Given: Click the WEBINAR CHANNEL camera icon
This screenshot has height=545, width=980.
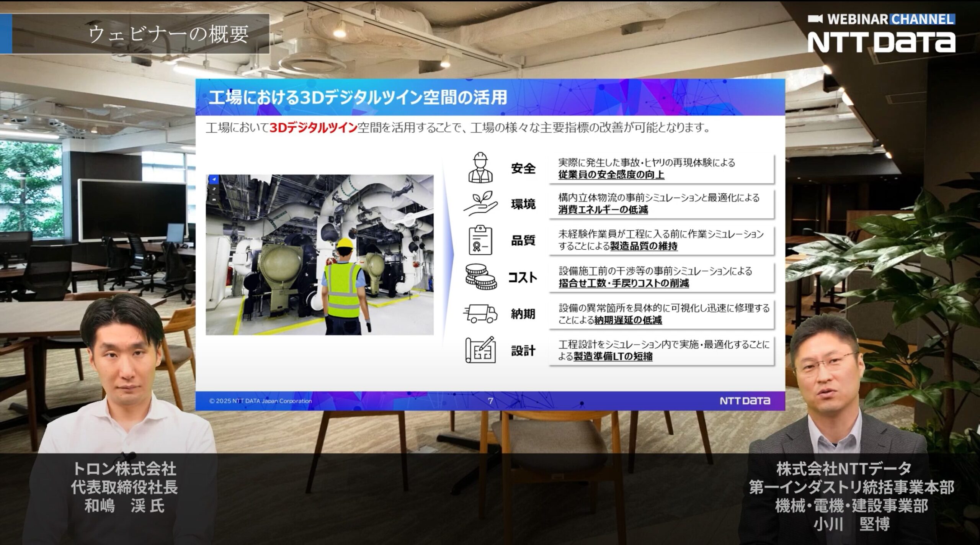Looking at the screenshot, I should click(x=815, y=19).
